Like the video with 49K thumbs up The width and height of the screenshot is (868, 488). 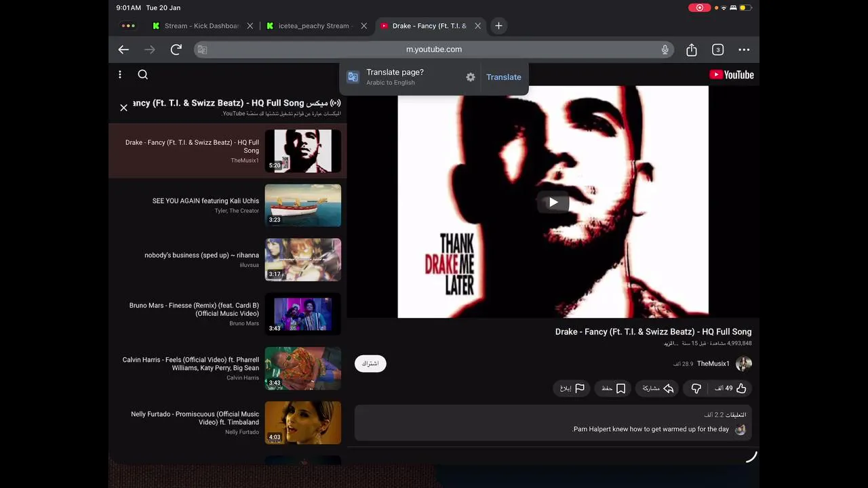tap(730, 388)
